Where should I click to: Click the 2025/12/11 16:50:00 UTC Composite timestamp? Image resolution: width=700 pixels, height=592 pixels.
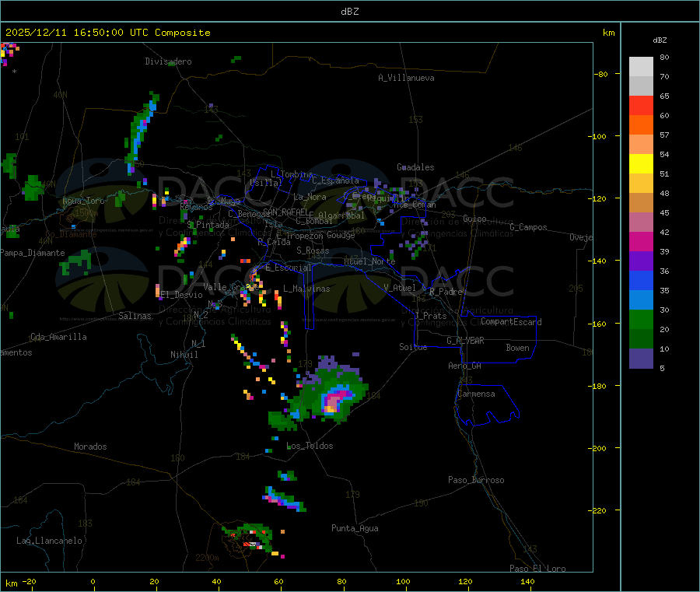107,33
